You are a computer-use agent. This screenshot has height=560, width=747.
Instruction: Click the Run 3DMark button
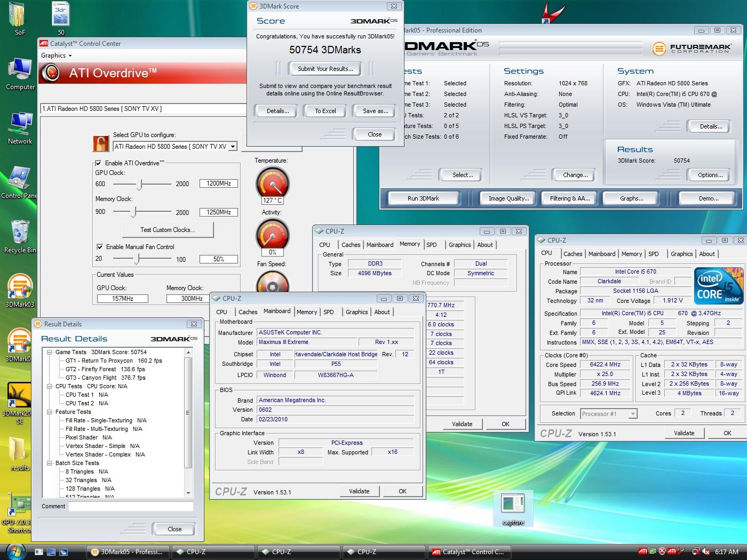click(423, 198)
